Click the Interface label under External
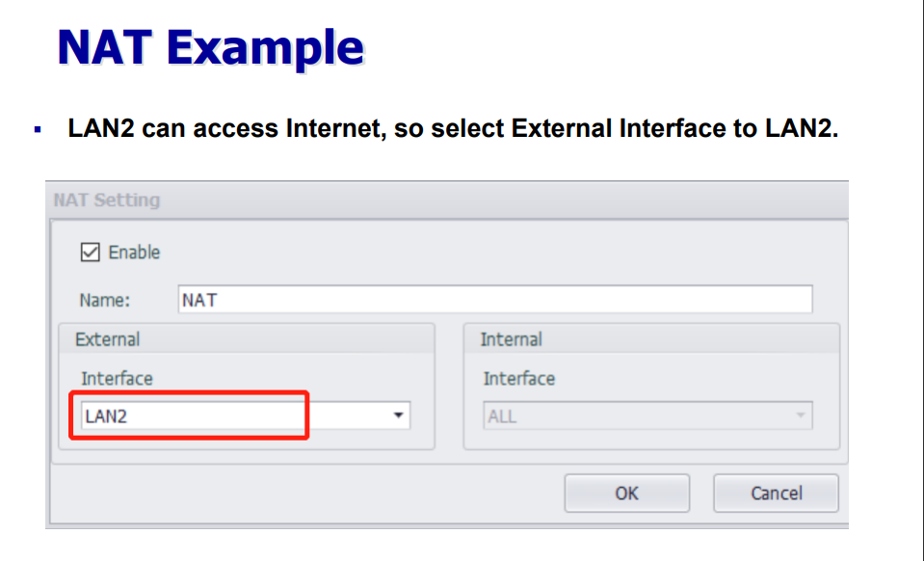This screenshot has width=924, height=561. (x=117, y=379)
